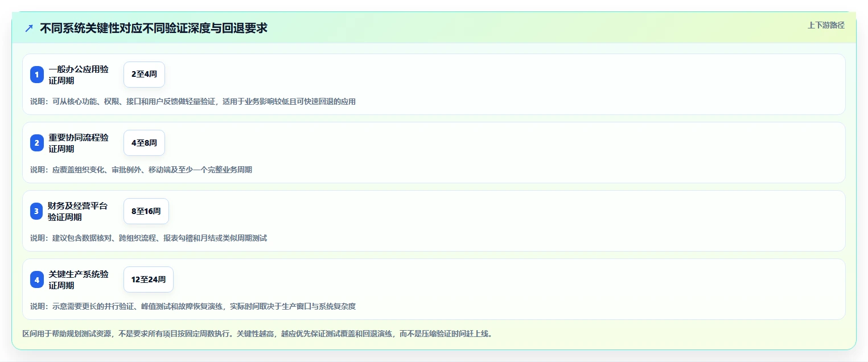Click the footer note starting 区间用于帮助规划测试资源
Viewport: 868px width, 362px height.
click(x=257, y=334)
